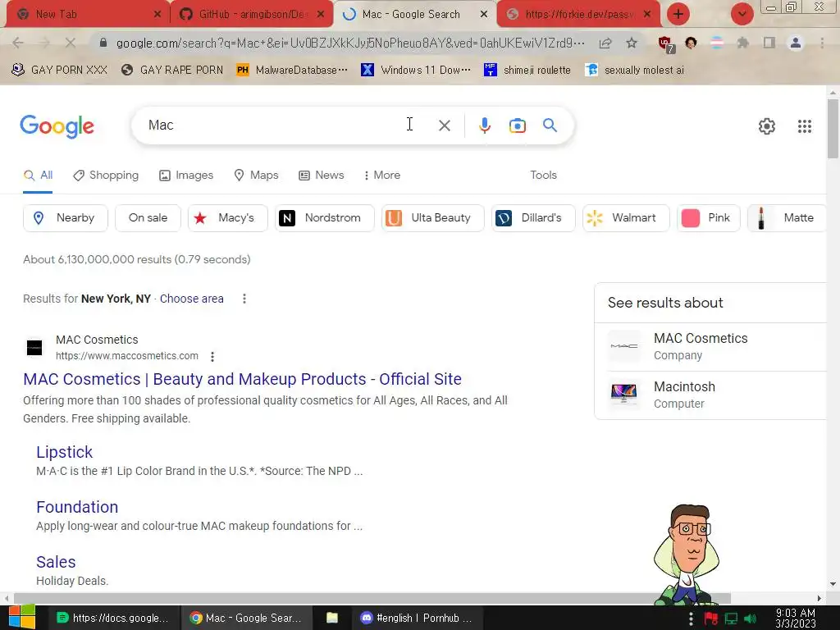Image resolution: width=840 pixels, height=630 pixels.
Task: Click the network monitor tray icon
Action: [731, 619]
